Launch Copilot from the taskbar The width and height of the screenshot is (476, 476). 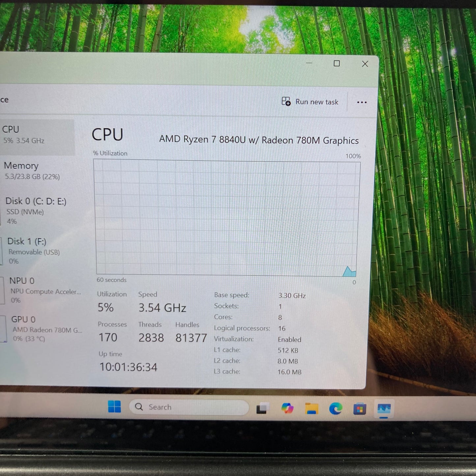(x=287, y=408)
